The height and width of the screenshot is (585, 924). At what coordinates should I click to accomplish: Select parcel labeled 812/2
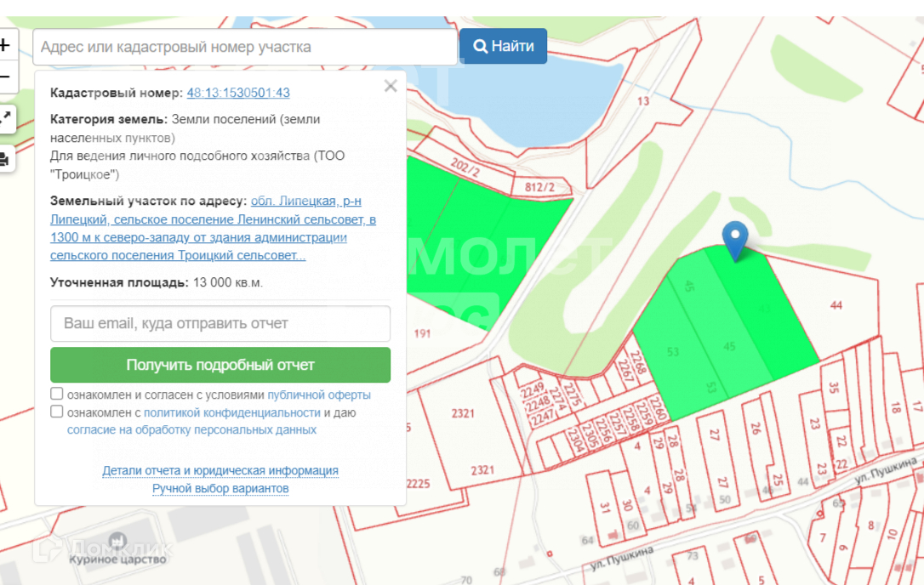pos(539,187)
